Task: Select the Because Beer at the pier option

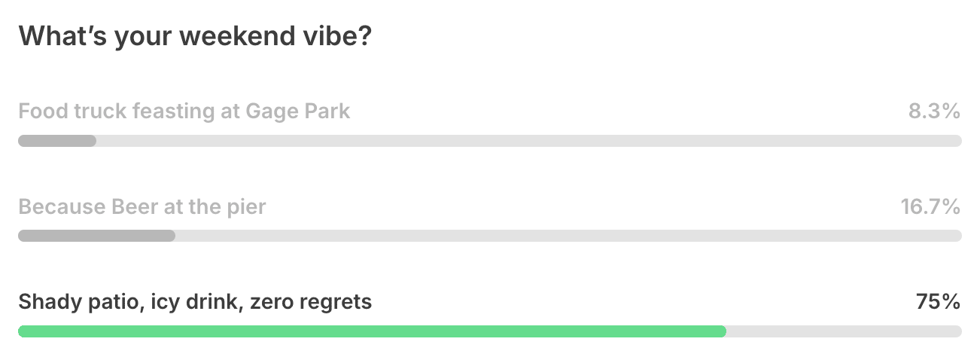Action: [489, 219]
